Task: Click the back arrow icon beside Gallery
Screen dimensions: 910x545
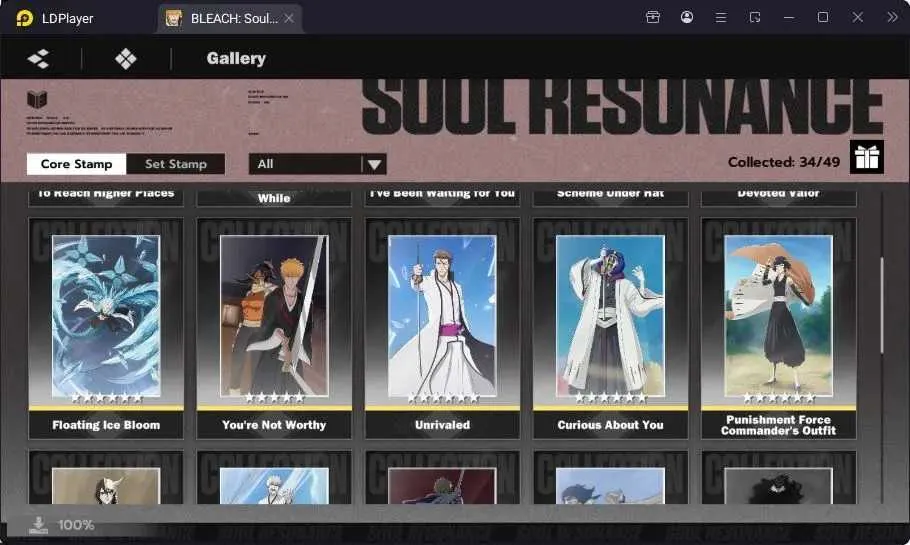Action: tap(38, 59)
